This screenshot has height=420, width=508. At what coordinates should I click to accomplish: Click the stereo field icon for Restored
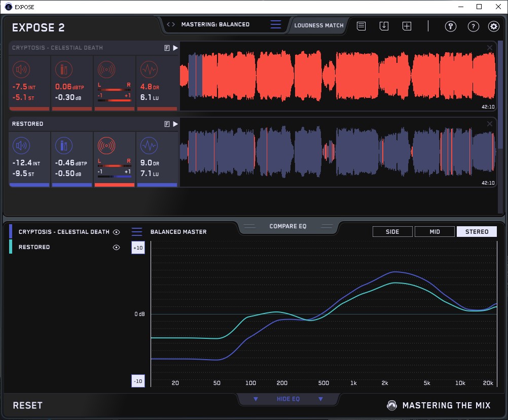[x=106, y=146]
